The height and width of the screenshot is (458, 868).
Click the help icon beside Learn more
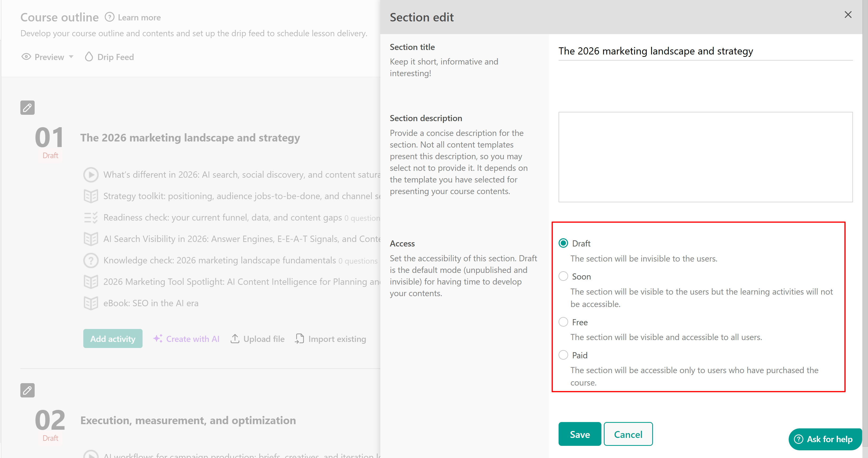click(x=109, y=17)
